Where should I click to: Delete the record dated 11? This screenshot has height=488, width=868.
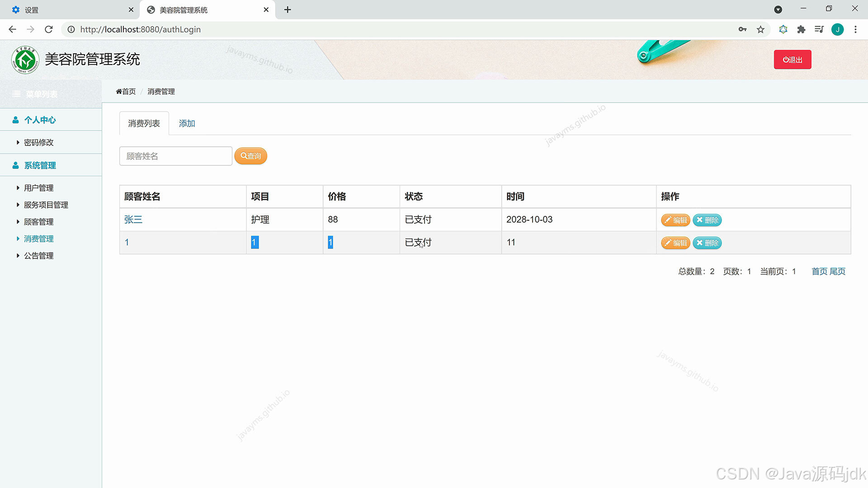(707, 243)
